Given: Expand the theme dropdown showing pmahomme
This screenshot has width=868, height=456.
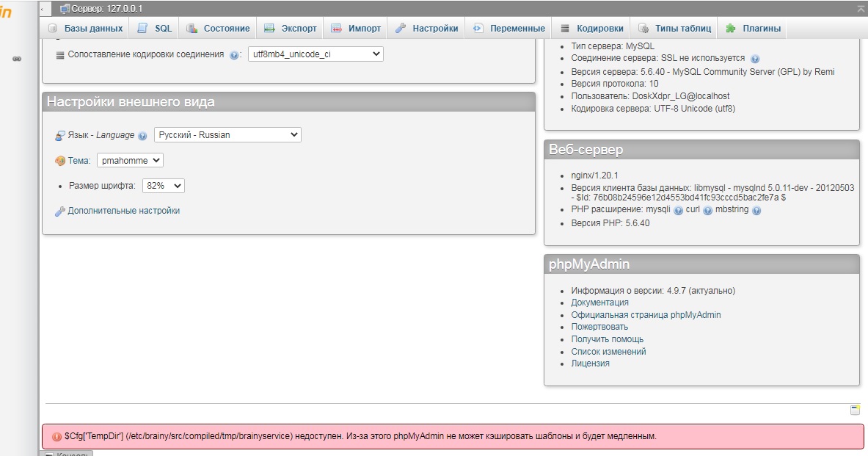Looking at the screenshot, I should (130, 160).
